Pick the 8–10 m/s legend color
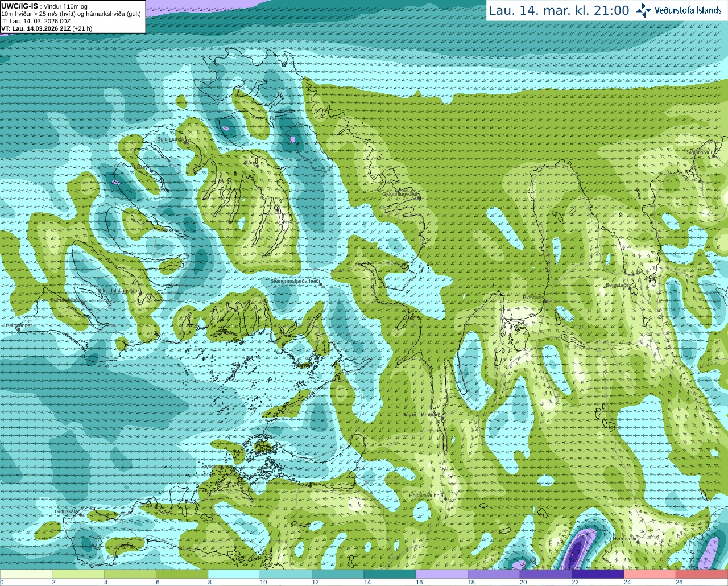Image resolution: width=728 pixels, height=586 pixels. 234,574
